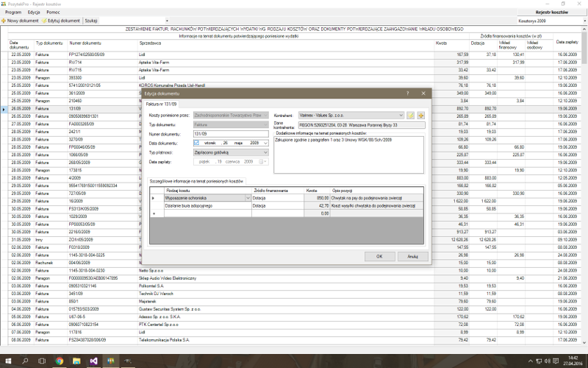Open the Pomoc menu
This screenshot has width=588, height=368.
[53, 13]
